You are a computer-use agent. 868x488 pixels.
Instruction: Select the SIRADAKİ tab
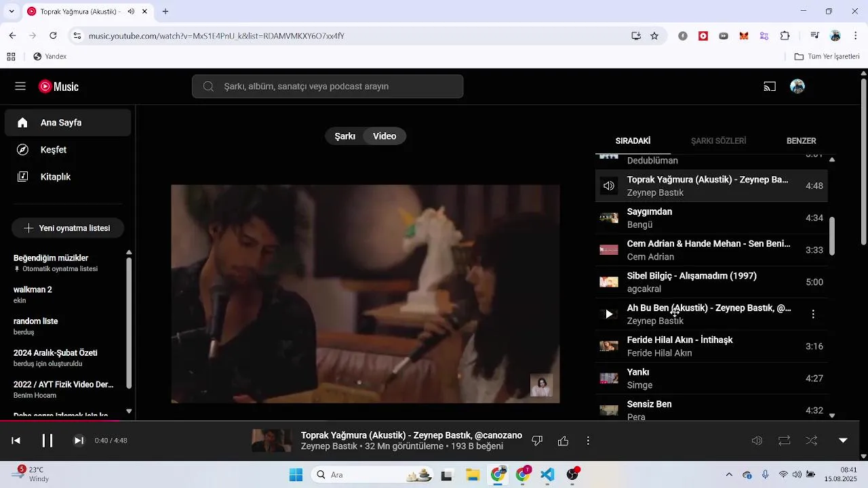[633, 141]
